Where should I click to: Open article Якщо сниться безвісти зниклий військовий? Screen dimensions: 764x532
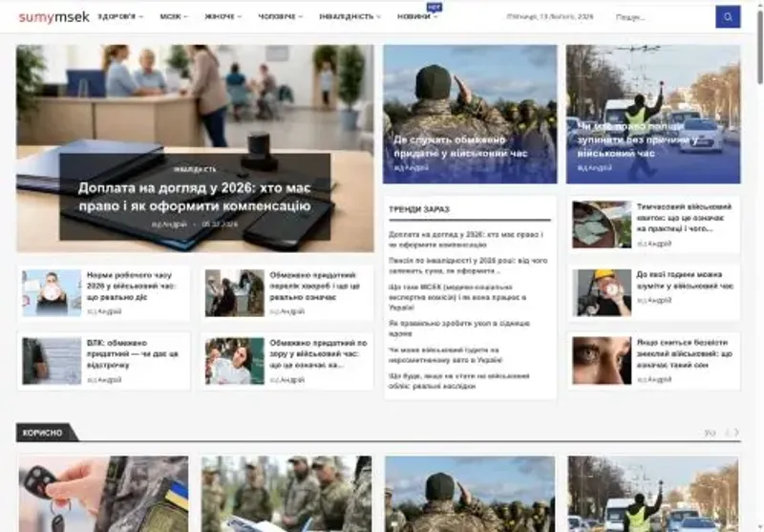tap(684, 353)
